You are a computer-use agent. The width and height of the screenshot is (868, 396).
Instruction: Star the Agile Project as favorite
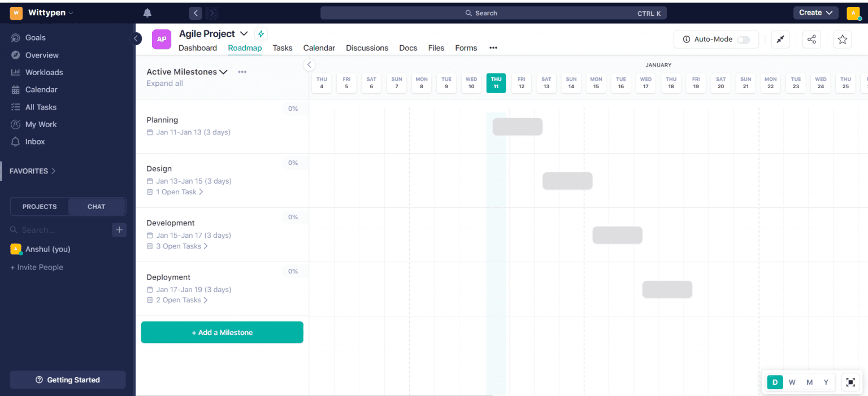pos(843,39)
